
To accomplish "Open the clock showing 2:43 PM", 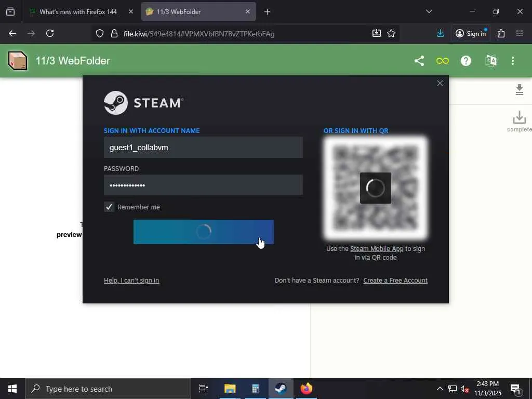I will (488, 389).
